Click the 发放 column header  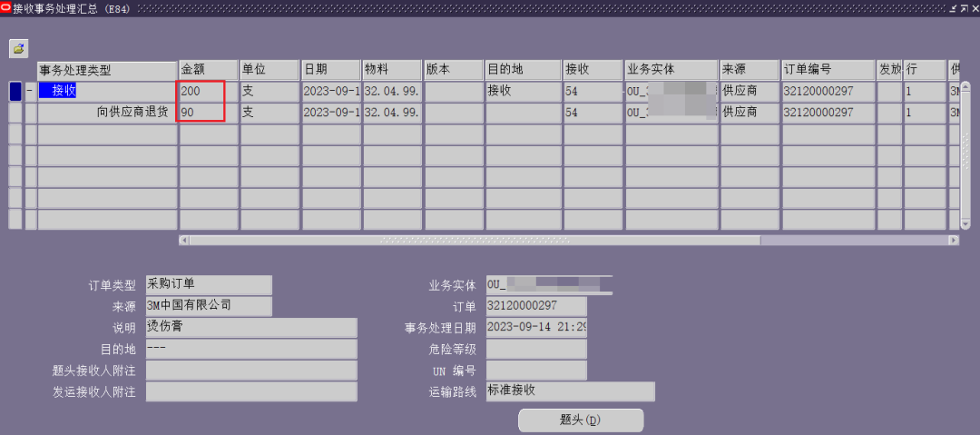coord(888,70)
